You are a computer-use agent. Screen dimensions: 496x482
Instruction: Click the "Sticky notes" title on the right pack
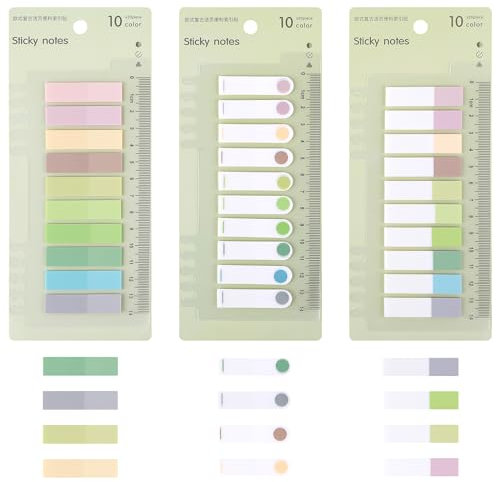381,41
